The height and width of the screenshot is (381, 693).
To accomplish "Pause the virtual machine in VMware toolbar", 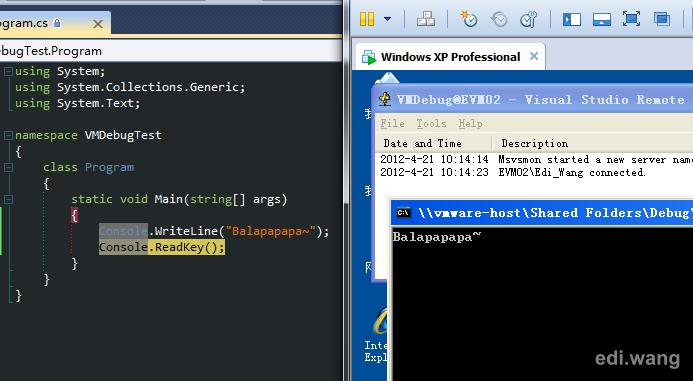I will (367, 19).
